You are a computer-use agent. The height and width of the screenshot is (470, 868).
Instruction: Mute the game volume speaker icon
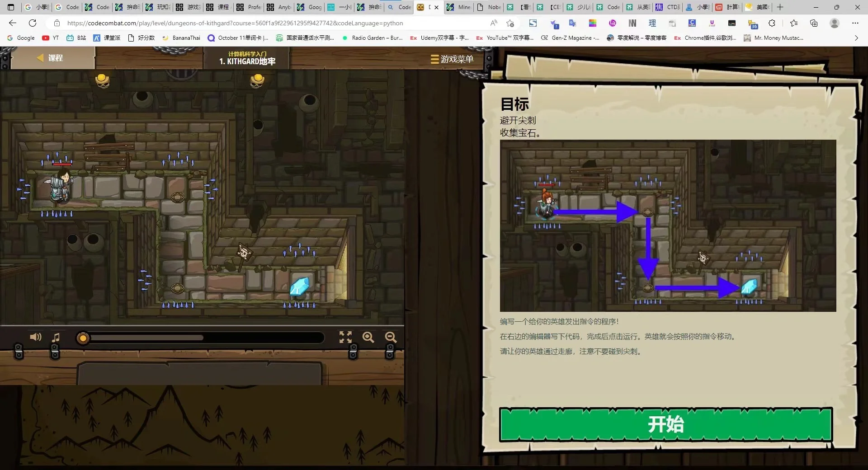coord(35,337)
